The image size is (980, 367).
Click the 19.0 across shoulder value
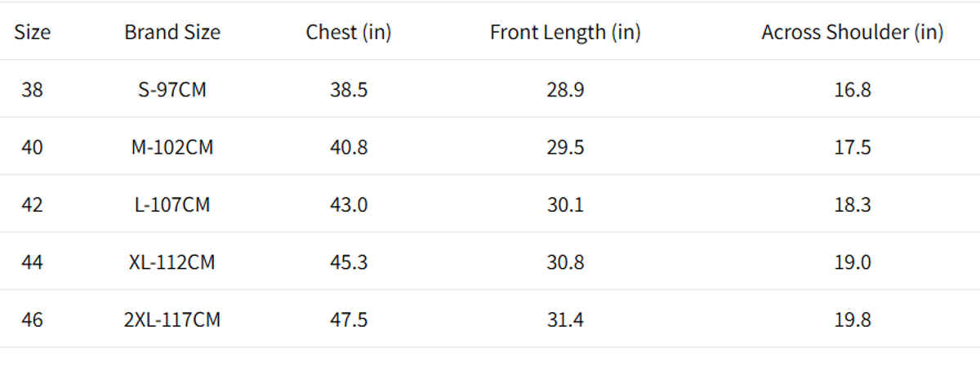pos(853,262)
